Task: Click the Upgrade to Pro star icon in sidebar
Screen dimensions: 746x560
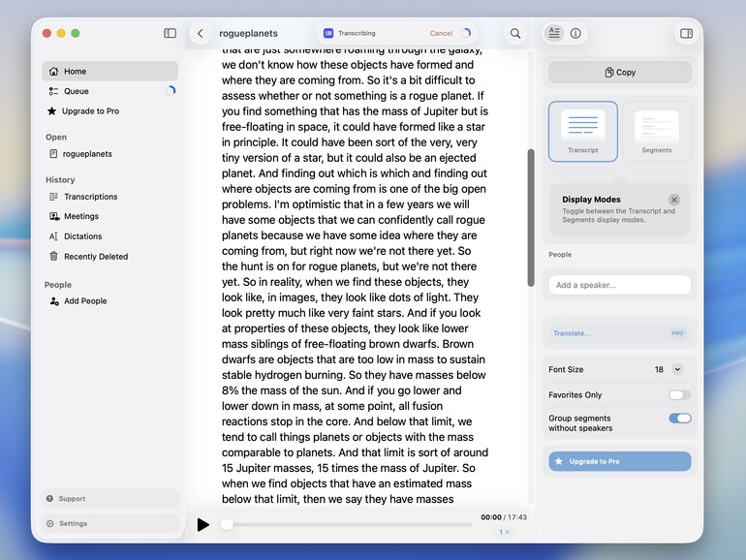Action: click(52, 110)
